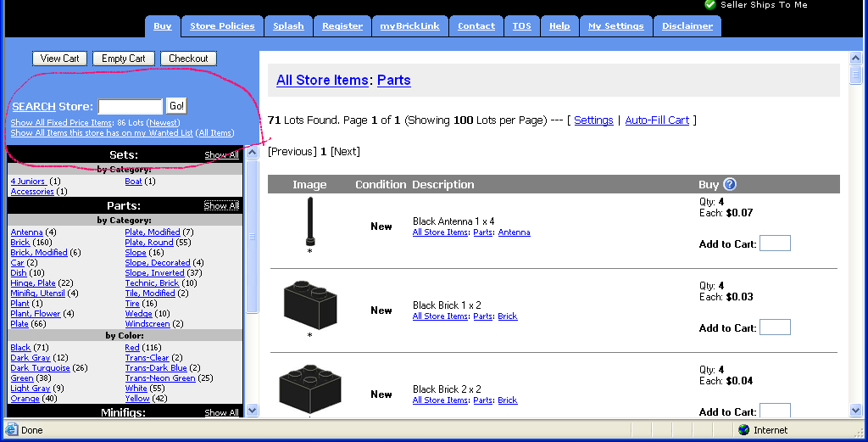
Task: Filter parts by Trans-Neon Green color
Action: pos(160,378)
